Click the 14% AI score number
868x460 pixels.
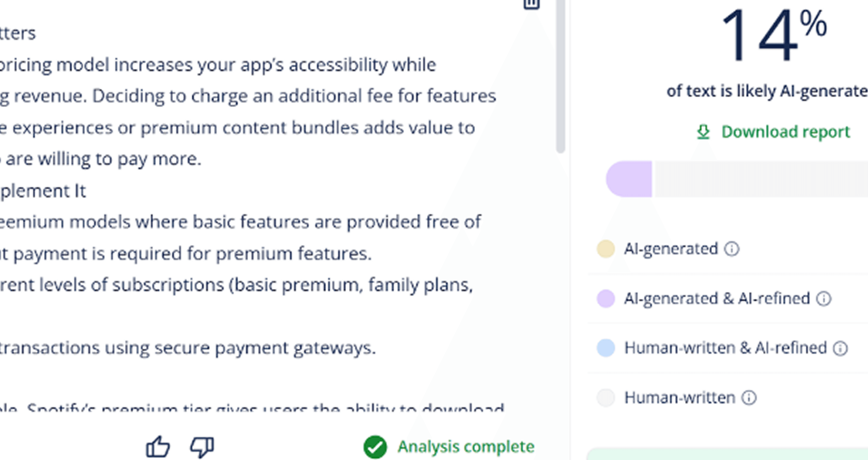click(774, 35)
